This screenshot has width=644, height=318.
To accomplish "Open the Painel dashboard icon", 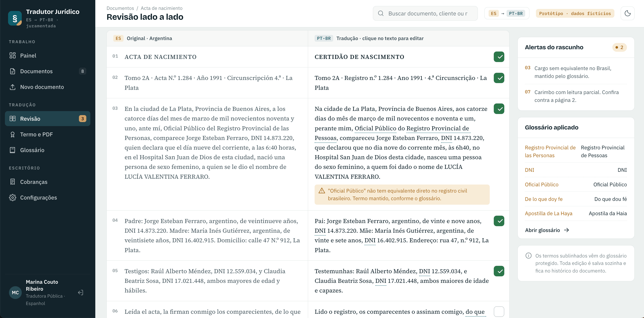I will 13,55.
